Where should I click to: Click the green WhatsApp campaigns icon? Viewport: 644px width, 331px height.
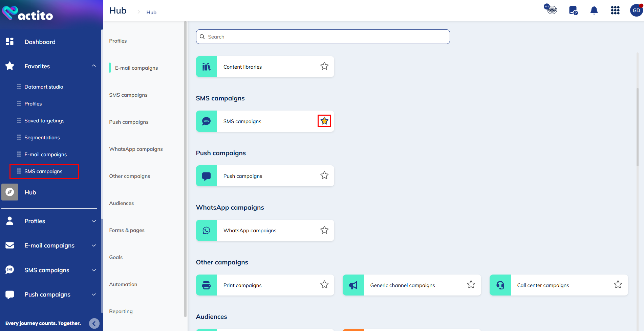tap(206, 230)
